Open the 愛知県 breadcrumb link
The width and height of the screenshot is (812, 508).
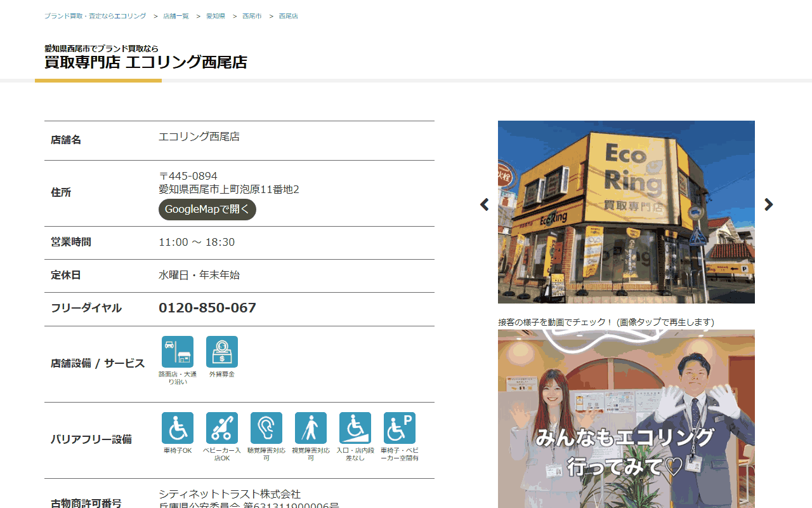click(x=216, y=16)
